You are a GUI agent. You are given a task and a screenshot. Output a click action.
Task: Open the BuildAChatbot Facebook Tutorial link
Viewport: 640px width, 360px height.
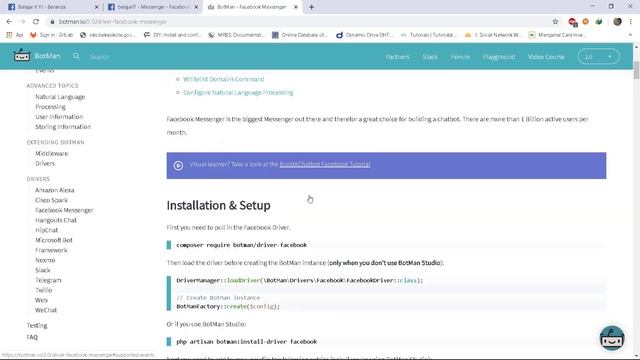[325, 164]
